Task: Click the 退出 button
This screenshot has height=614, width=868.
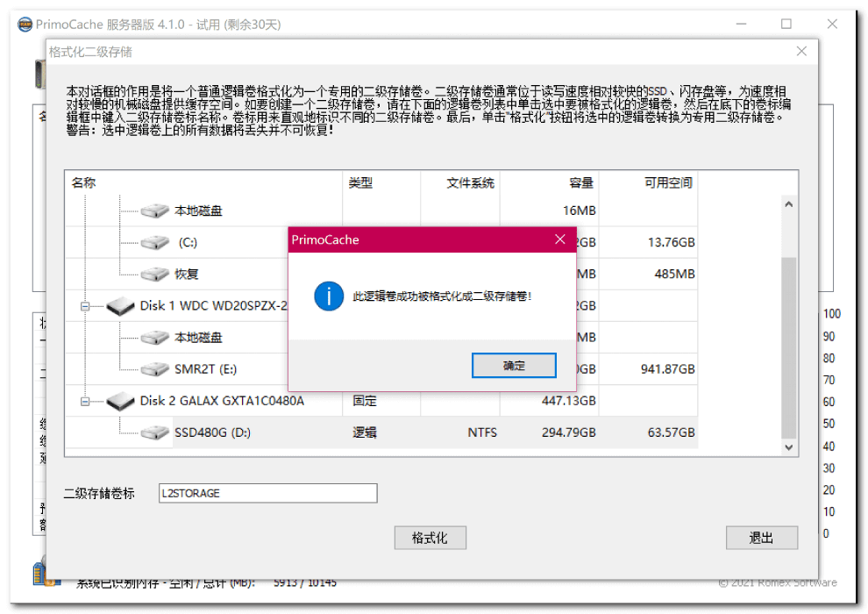Action: click(761, 538)
